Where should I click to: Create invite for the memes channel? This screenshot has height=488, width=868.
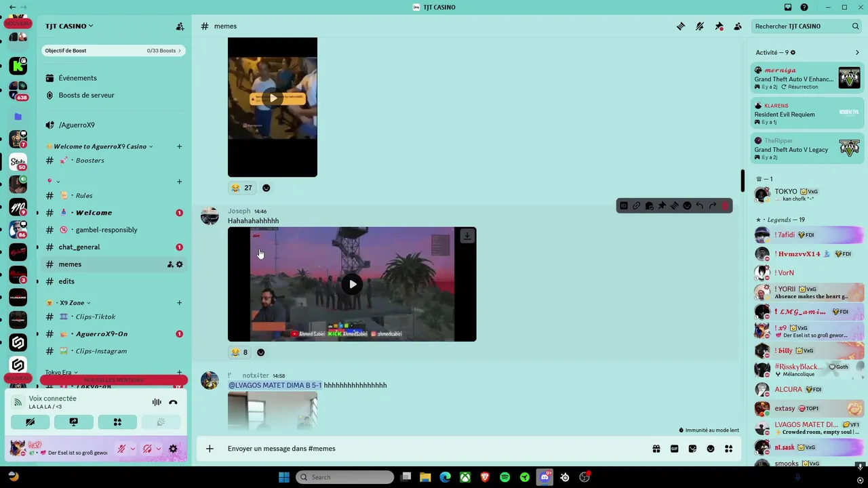[170, 264]
